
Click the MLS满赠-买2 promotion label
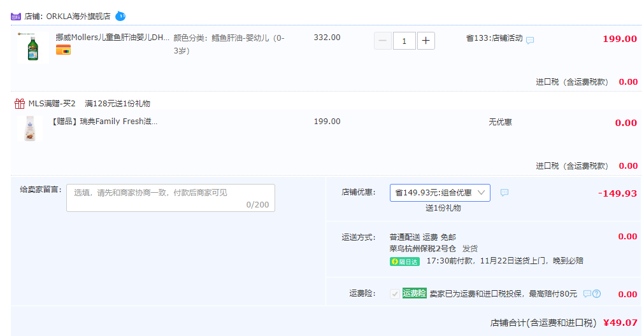point(52,103)
